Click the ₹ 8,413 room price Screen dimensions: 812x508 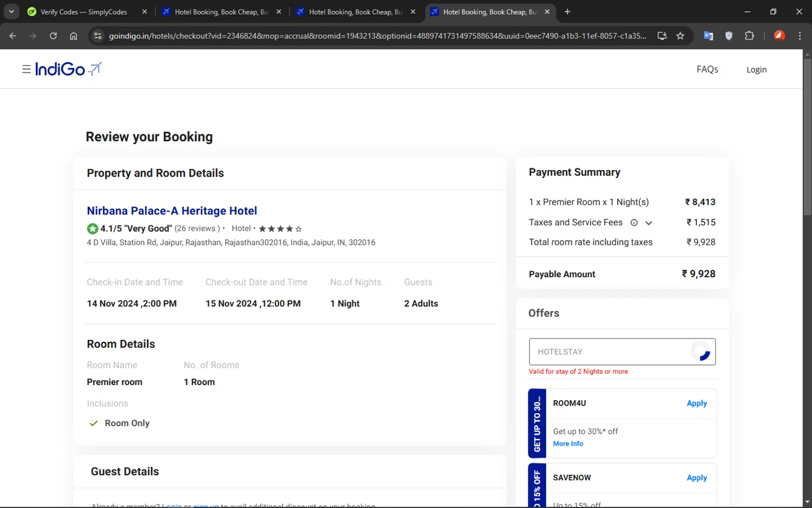tap(700, 202)
